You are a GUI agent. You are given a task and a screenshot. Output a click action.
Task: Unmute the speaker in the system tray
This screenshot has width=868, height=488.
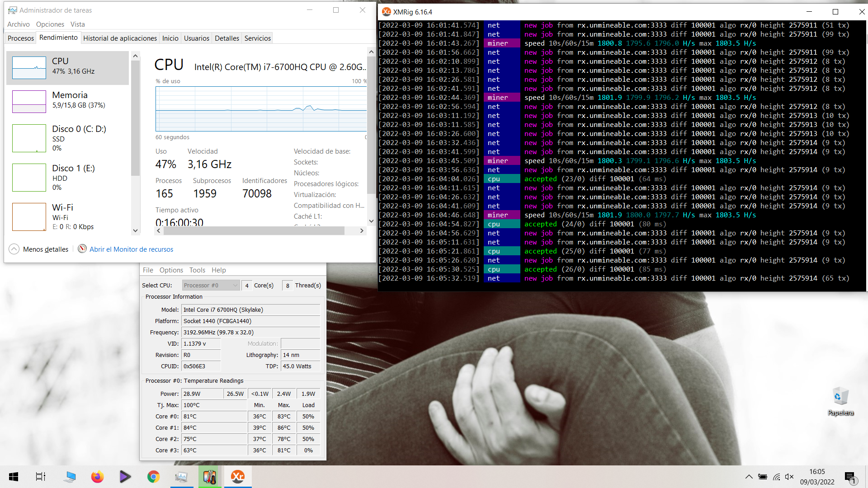[x=790, y=477]
